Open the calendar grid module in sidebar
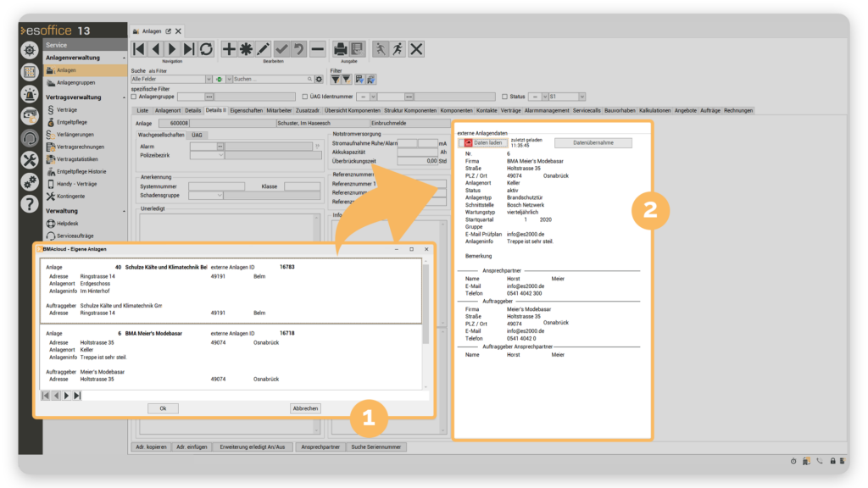 point(30,72)
